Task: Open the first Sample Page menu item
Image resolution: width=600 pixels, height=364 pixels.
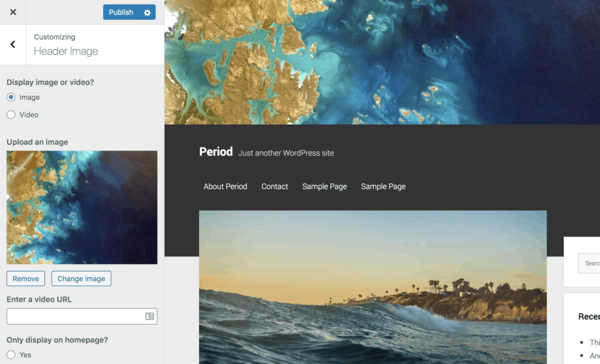Action: coord(325,187)
